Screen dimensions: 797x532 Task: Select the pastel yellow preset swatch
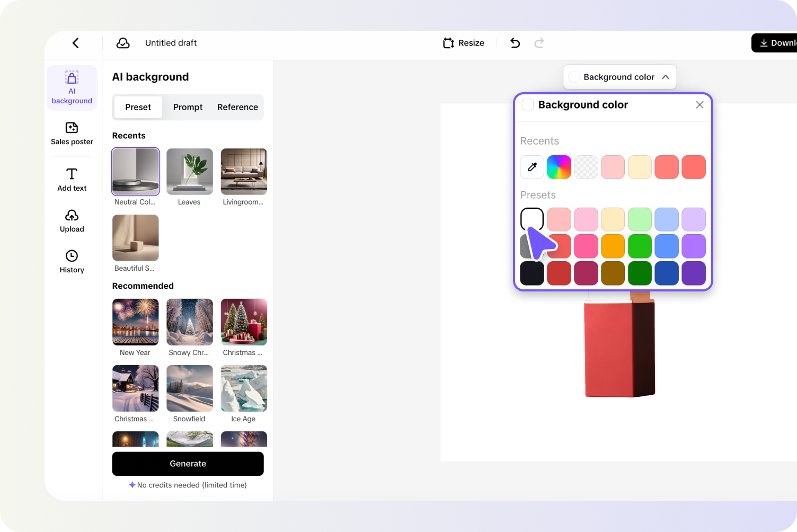[x=613, y=219]
